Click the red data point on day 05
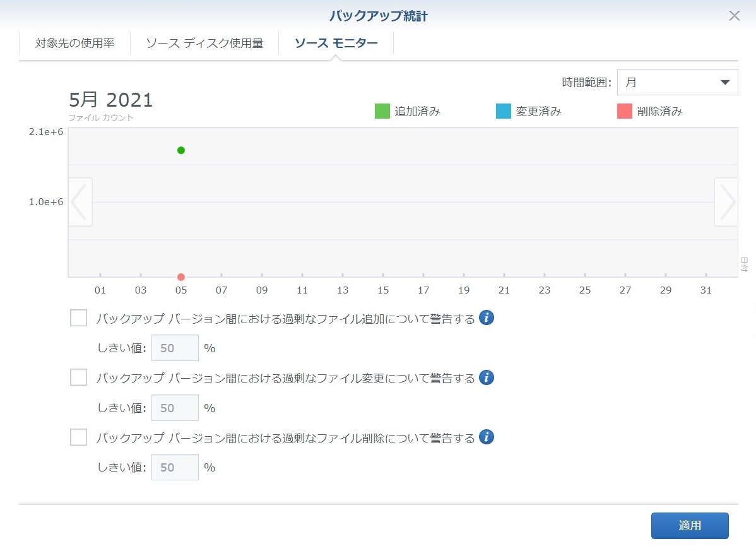Image resolution: width=756 pixels, height=546 pixels. (x=181, y=277)
